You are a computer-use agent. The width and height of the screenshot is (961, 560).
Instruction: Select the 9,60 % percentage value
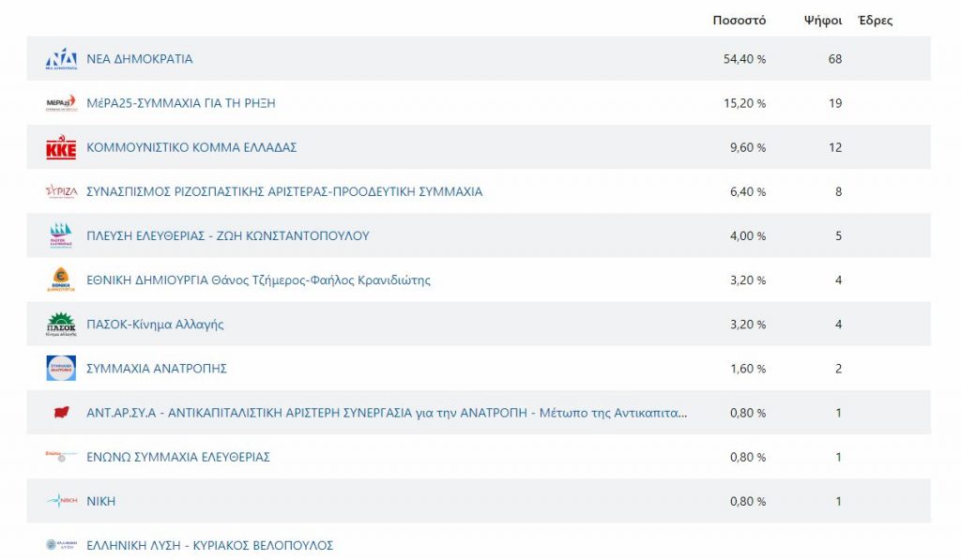(x=748, y=147)
